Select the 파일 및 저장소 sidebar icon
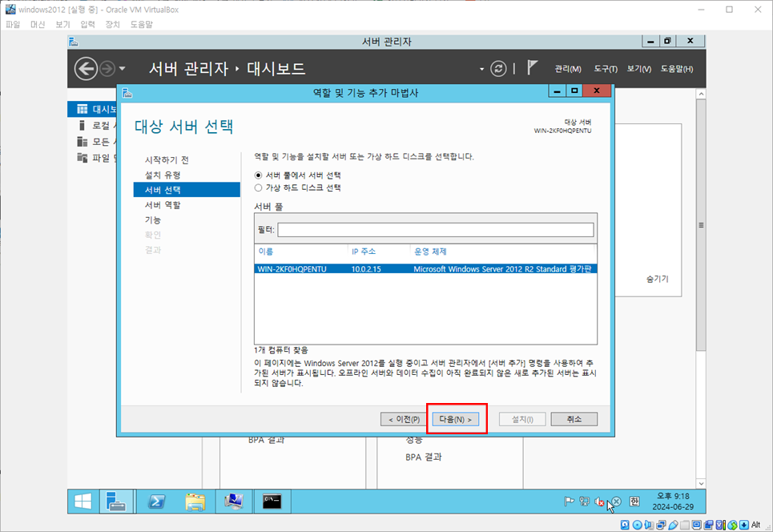 pyautogui.click(x=83, y=158)
